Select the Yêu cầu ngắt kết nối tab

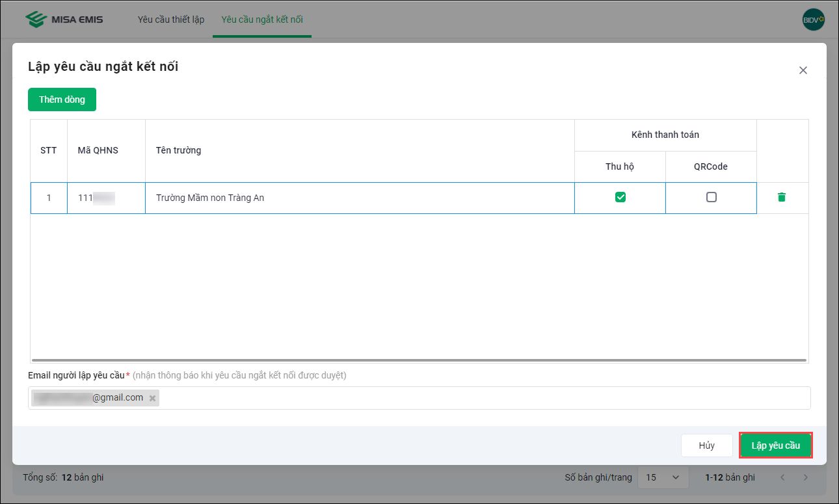[262, 20]
